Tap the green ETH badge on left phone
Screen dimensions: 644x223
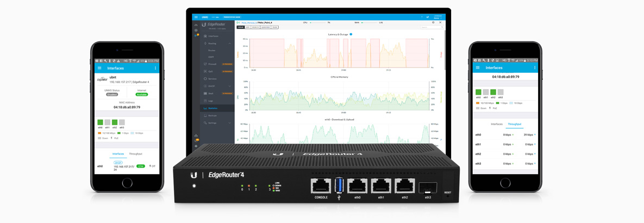click(x=141, y=166)
